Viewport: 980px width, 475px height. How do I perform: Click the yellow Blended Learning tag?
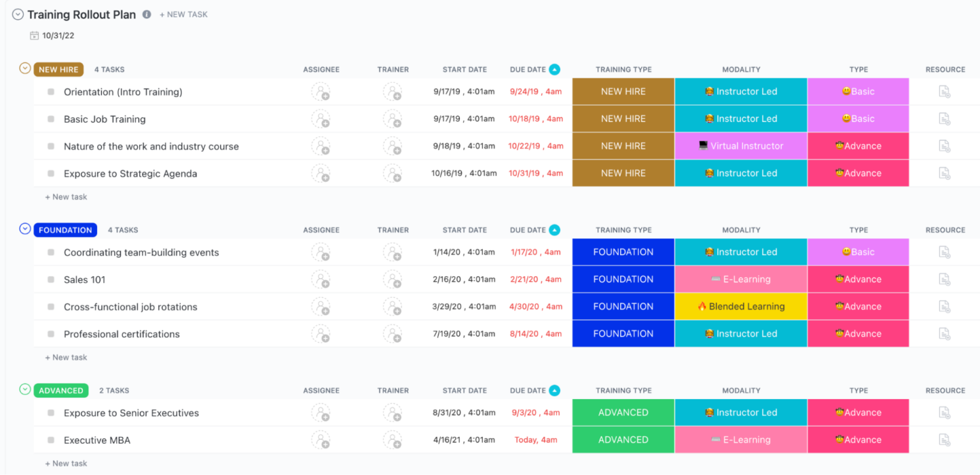click(x=740, y=307)
